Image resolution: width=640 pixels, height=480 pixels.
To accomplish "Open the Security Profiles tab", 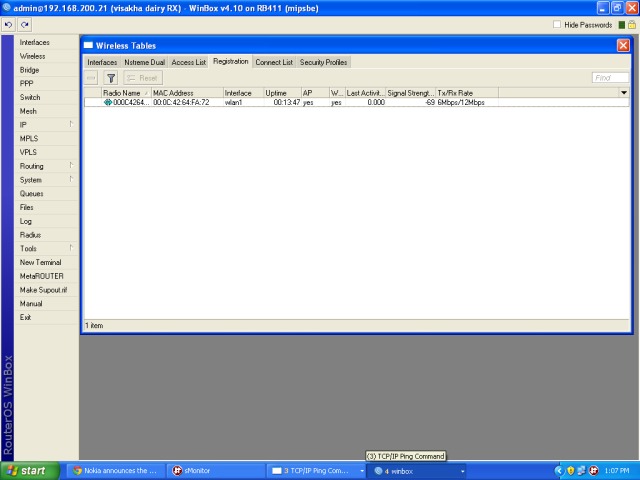I will coord(323,62).
